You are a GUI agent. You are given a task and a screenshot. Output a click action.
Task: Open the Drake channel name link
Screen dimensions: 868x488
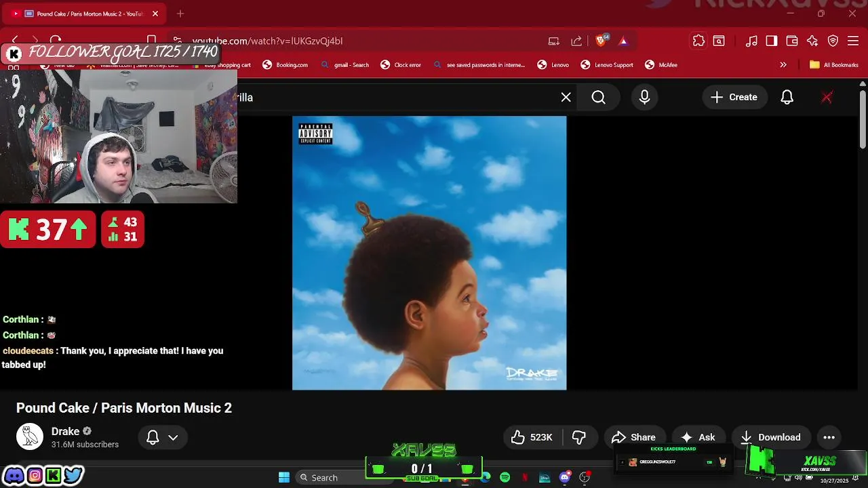(x=65, y=432)
